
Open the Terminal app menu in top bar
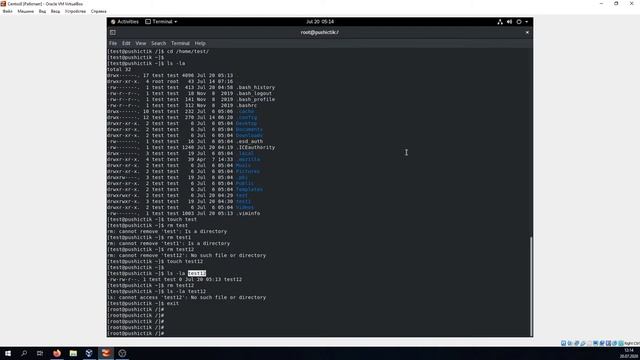pyautogui.click(x=161, y=22)
